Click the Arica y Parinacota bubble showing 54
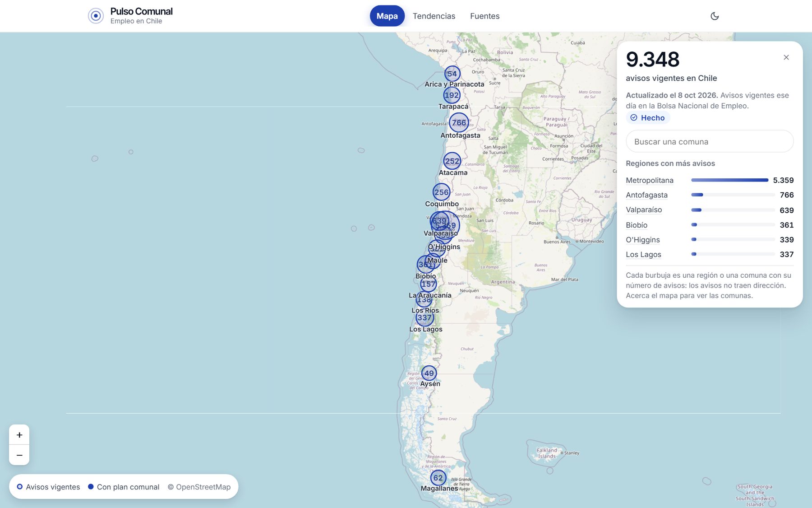Image resolution: width=812 pixels, height=508 pixels. coord(452,74)
